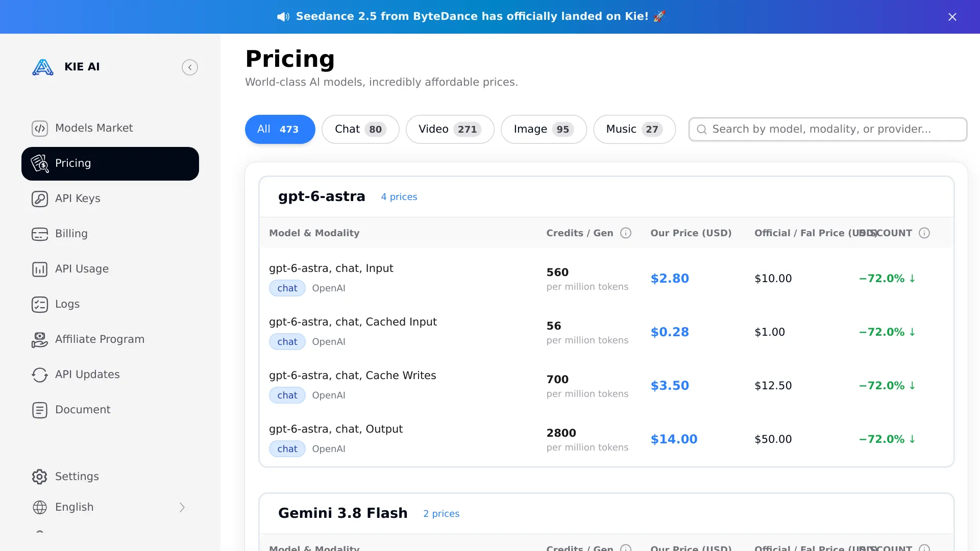
Task: Open Affiliate Program in the sidebar
Action: tap(110, 340)
